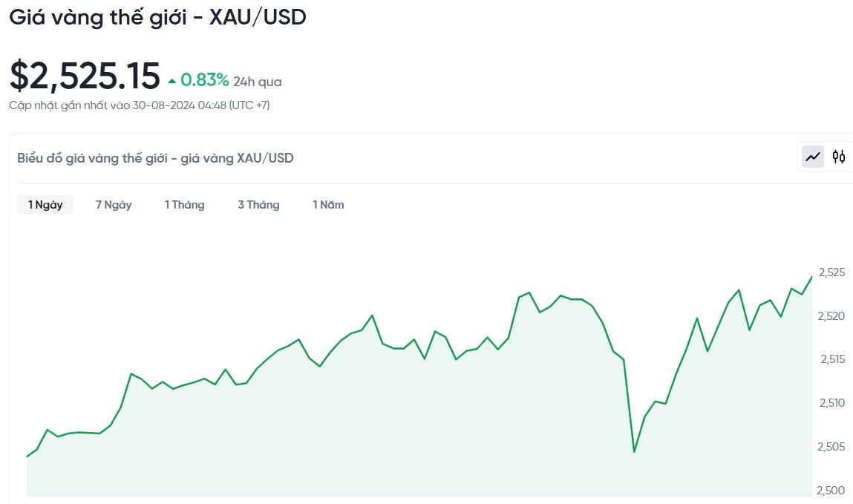The image size is (853, 504).
Task: Click the rightmost end point of the chart line
Action: [811, 277]
